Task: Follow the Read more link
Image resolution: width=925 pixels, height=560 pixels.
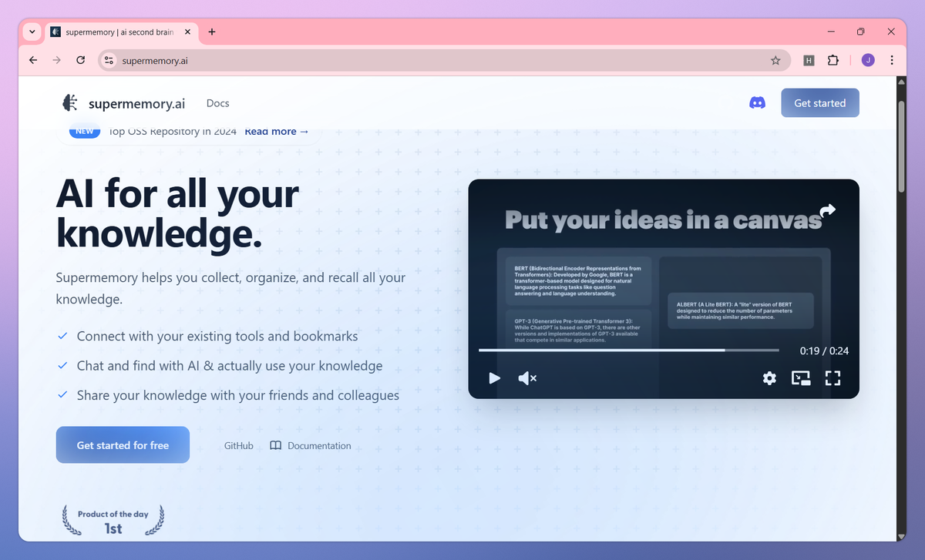Action: [277, 131]
